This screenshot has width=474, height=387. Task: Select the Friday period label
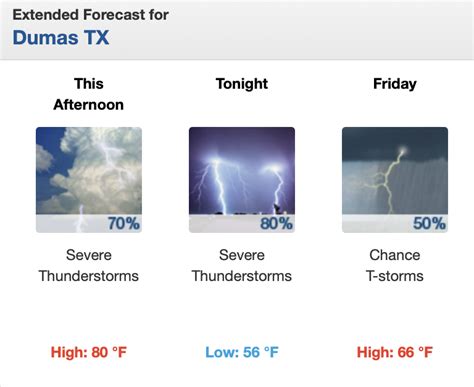pos(395,84)
